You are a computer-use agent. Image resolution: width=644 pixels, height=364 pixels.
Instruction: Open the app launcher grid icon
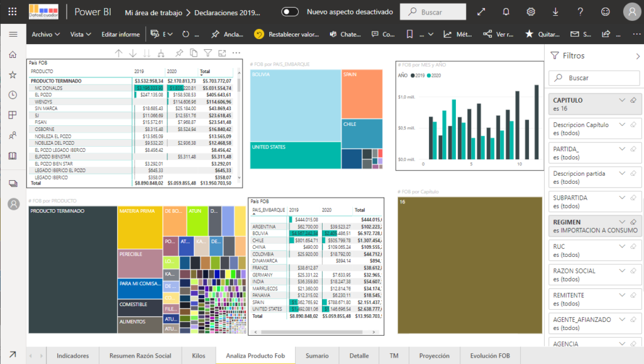click(x=13, y=11)
